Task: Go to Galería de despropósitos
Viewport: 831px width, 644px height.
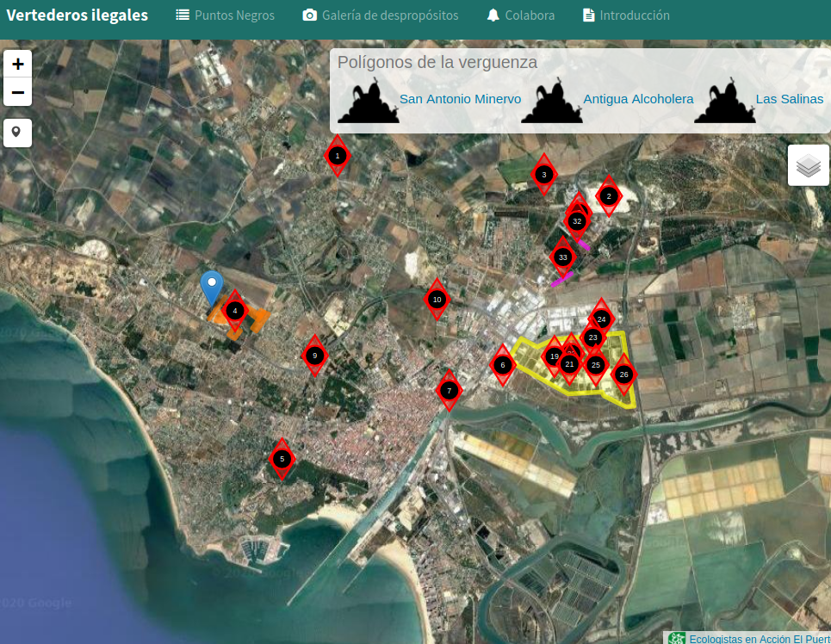Action: [381, 15]
